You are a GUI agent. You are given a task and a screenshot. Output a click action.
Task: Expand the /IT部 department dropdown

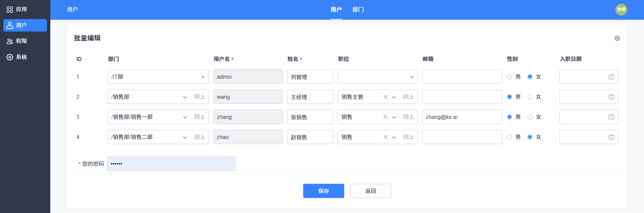click(x=158, y=77)
